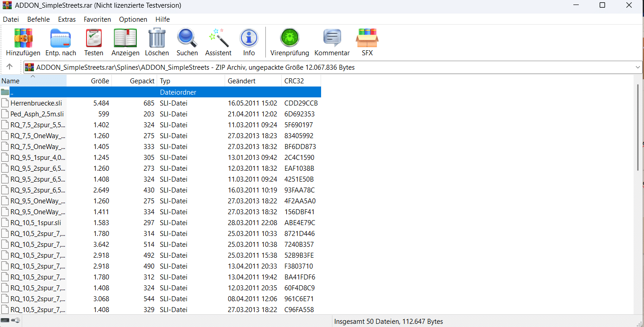The width and height of the screenshot is (644, 327).
Task: Click the Entp. nach extract icon
Action: (x=61, y=38)
